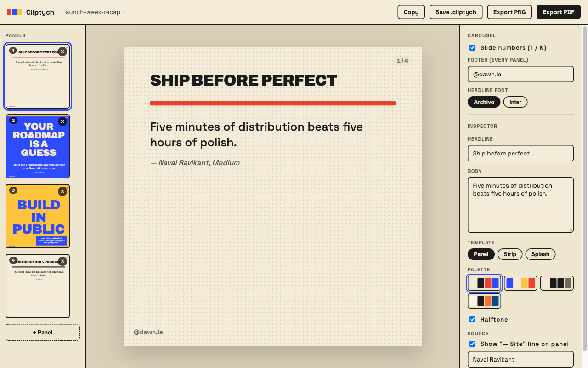Viewport: 588px width, 368px height.
Task: Choose the Splash template
Action: tap(540, 254)
